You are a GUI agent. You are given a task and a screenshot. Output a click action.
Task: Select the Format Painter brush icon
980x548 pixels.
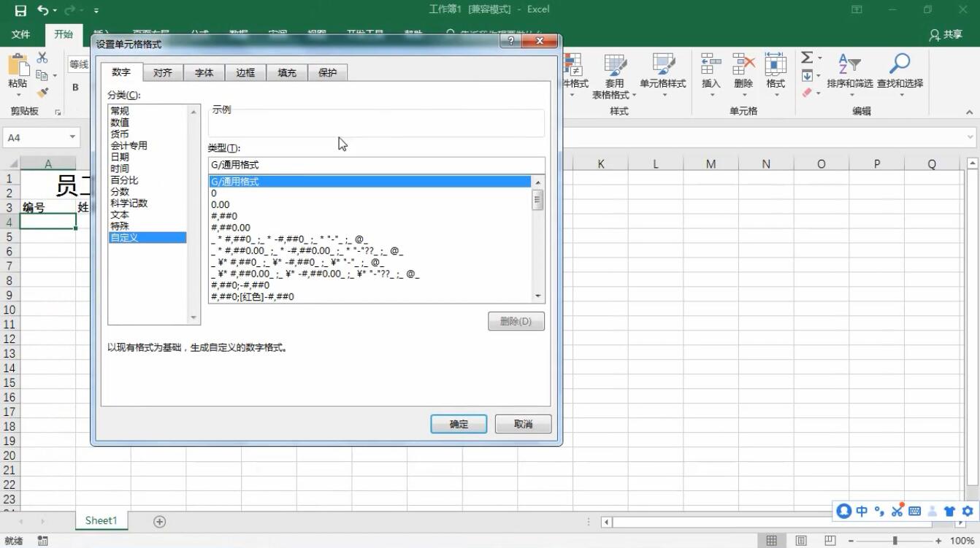coord(42,93)
